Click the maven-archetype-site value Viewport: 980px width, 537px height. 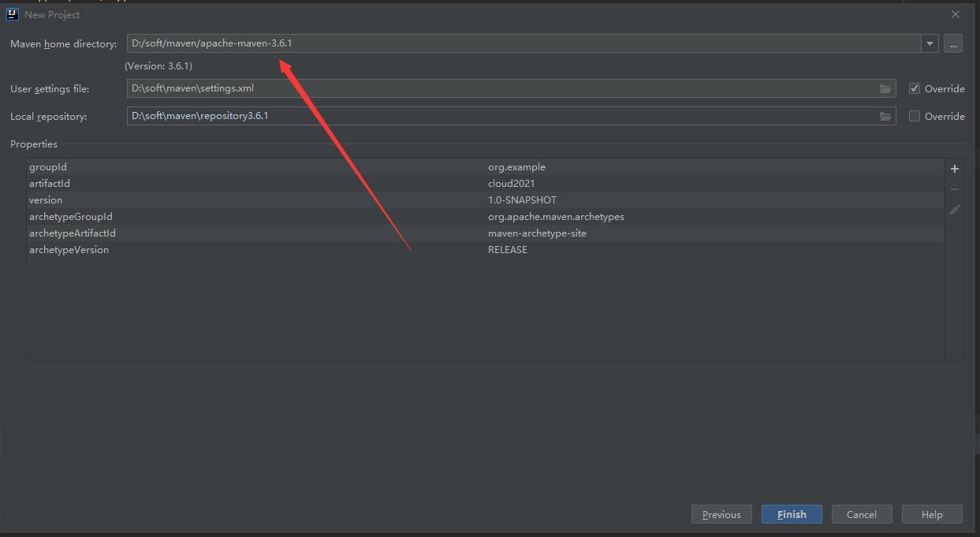537,233
